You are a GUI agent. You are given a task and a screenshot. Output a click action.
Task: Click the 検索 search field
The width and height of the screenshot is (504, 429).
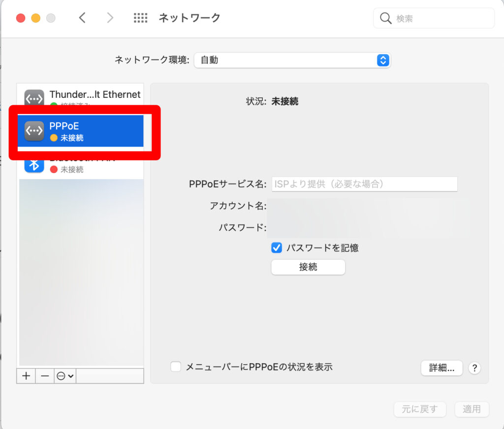click(x=441, y=19)
